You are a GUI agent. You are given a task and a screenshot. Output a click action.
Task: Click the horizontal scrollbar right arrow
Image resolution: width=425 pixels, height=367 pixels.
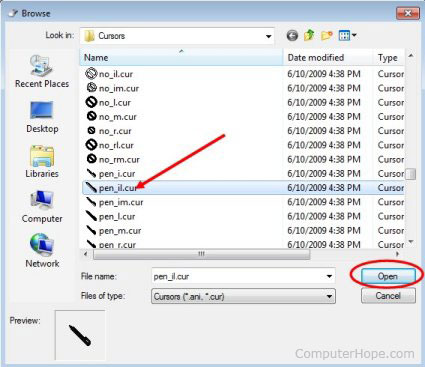pos(398,254)
